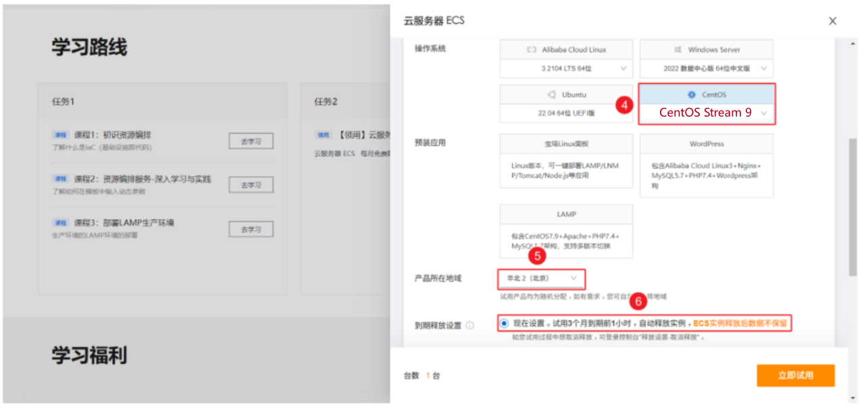Click the Alibaba Cloud Linux logo icon
This screenshot has height=407, width=868.
531,50
